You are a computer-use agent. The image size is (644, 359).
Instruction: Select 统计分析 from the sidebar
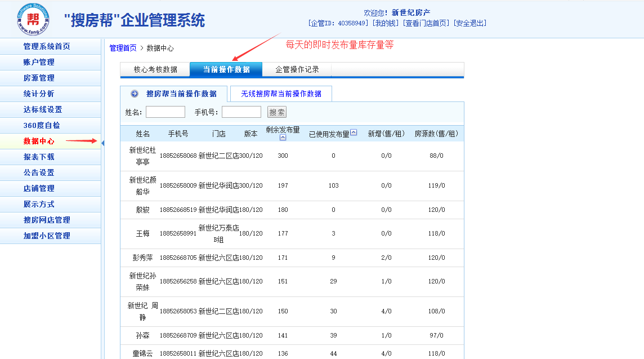point(39,94)
